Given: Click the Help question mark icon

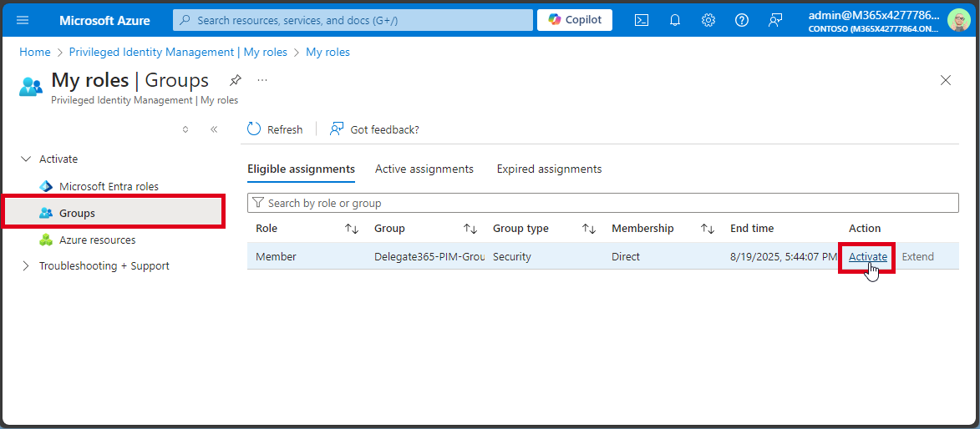Looking at the screenshot, I should point(742,20).
